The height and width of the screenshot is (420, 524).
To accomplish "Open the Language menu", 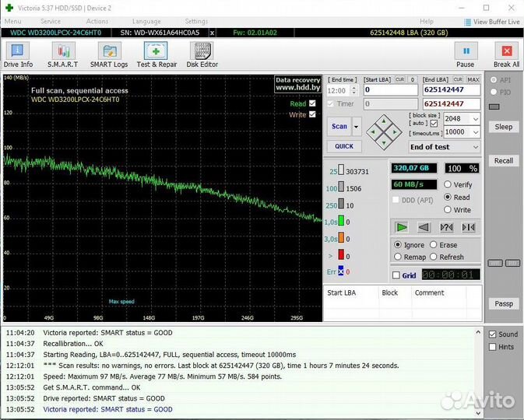I will point(146,21).
